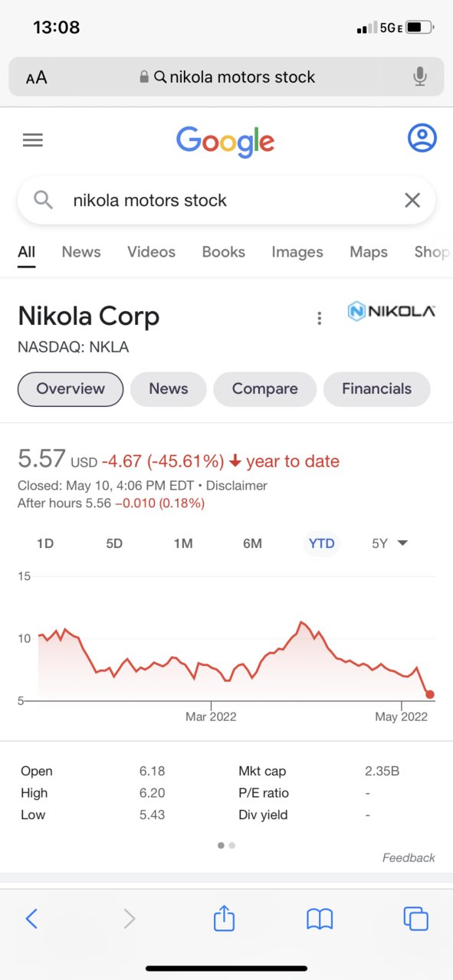This screenshot has width=453, height=980.
Task: Open Safari reader text size AA button
Action: 36,77
